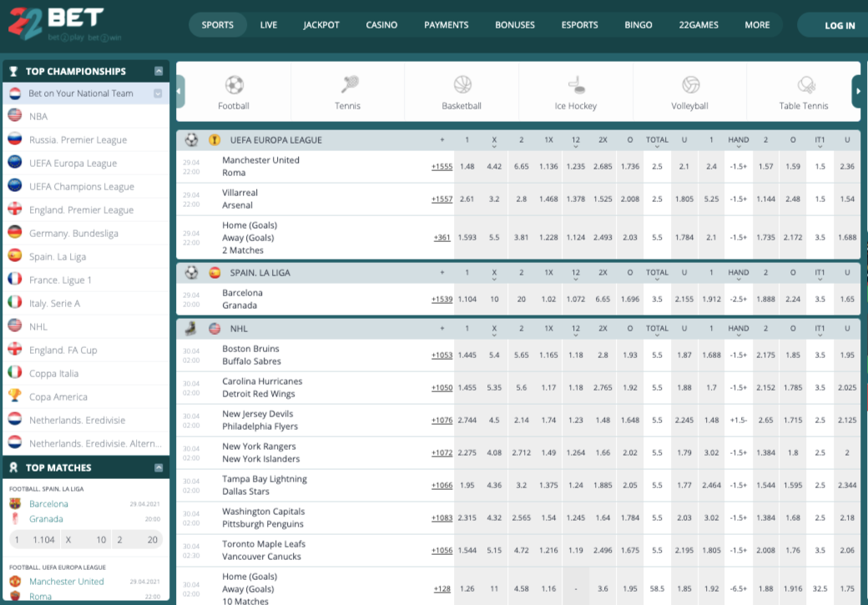Open +1555 markets for Manchester United vs Roma

tap(442, 167)
